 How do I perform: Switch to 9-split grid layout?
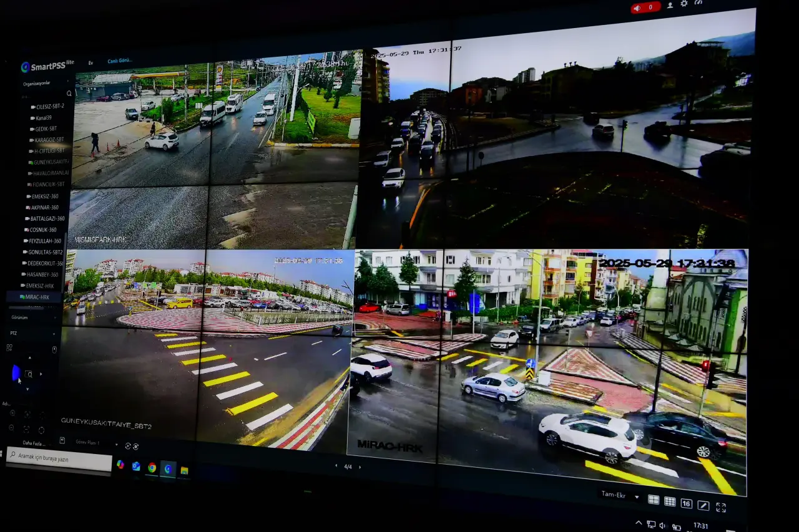670,501
